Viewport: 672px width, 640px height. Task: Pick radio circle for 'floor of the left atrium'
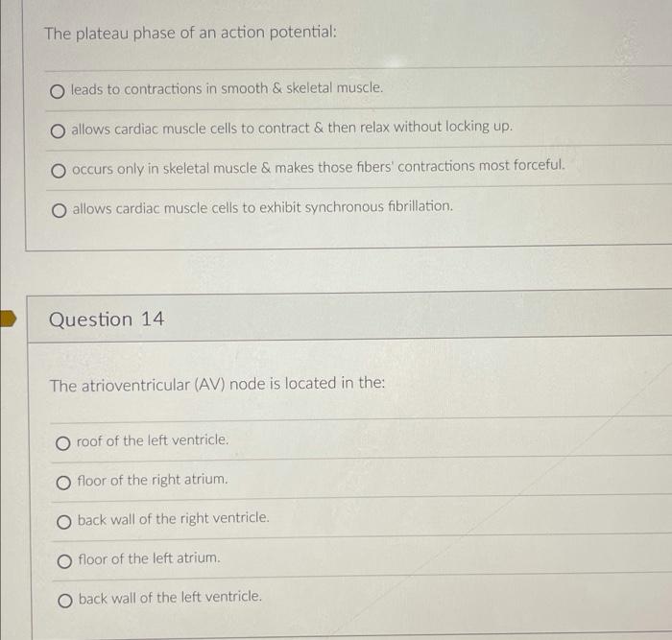pos(64,561)
